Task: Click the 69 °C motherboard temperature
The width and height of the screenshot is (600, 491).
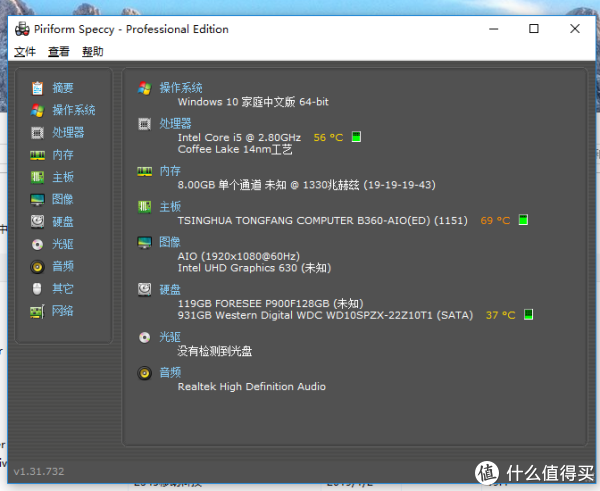Action: click(495, 220)
